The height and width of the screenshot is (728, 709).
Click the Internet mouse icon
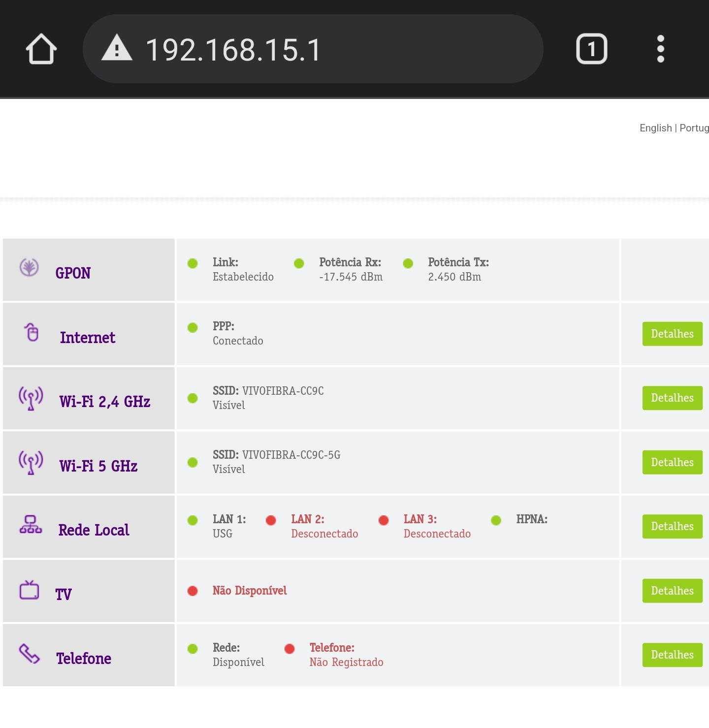pos(32,332)
